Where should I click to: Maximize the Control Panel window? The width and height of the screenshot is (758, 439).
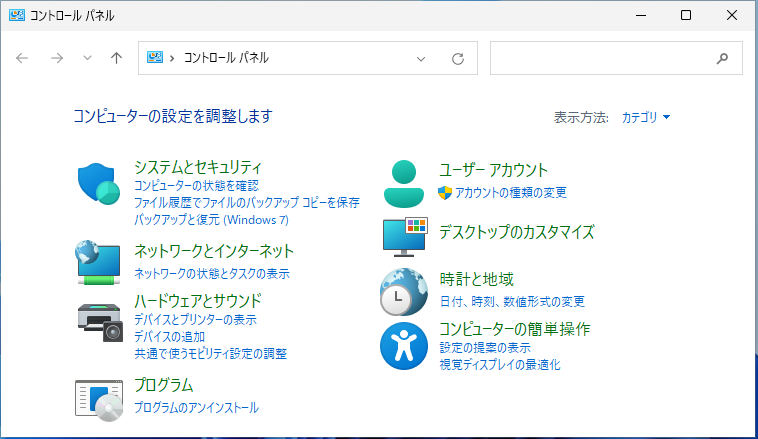[x=686, y=15]
